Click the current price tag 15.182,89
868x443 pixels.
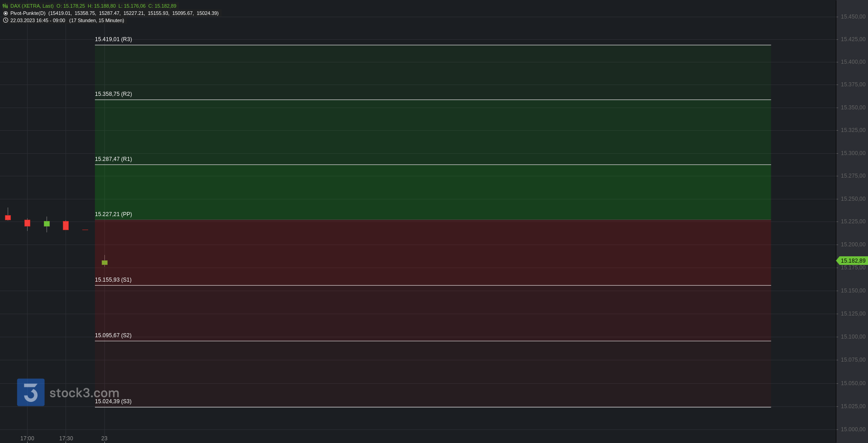(852, 261)
